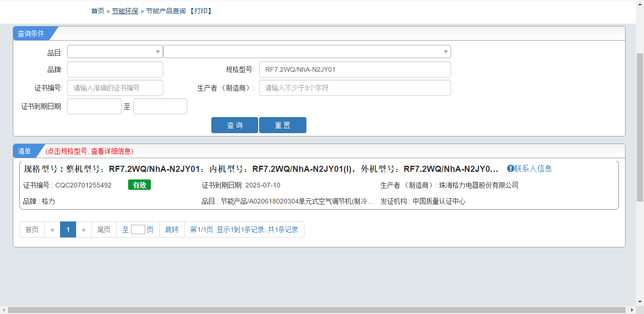Click the red 点击规格型号 hint text
The width and height of the screenshot is (644, 314).
[x=89, y=151]
